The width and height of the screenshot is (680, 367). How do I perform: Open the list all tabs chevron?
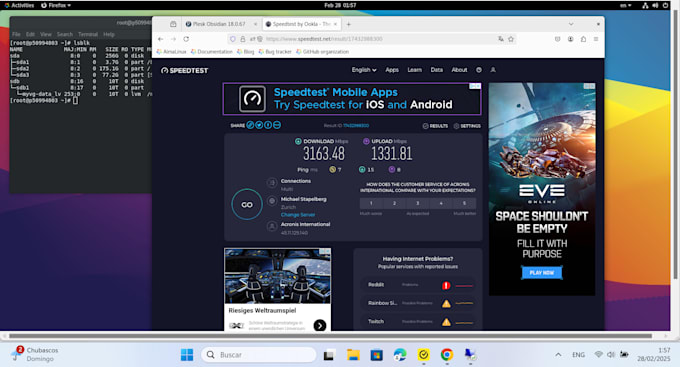pyautogui.click(x=571, y=24)
